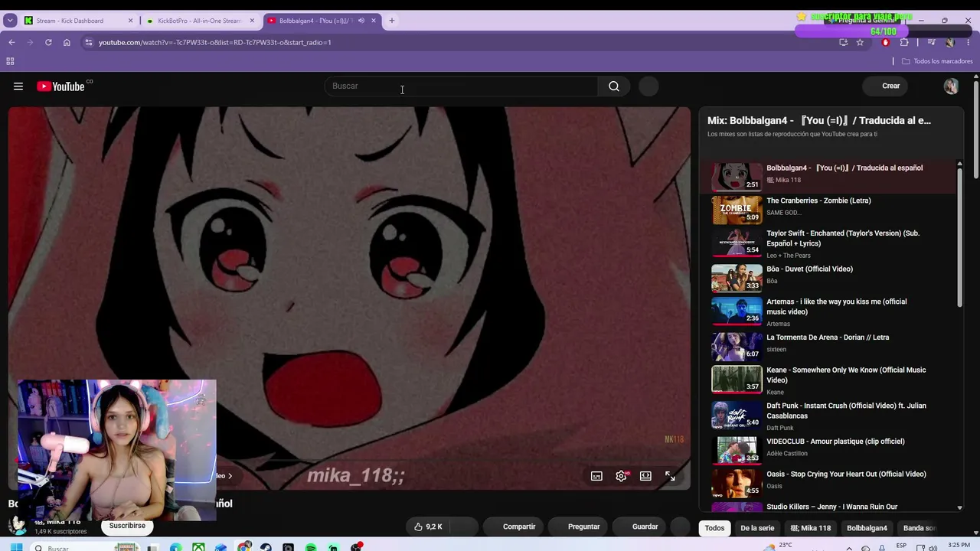Open the tab search dropdown

[x=10, y=21]
